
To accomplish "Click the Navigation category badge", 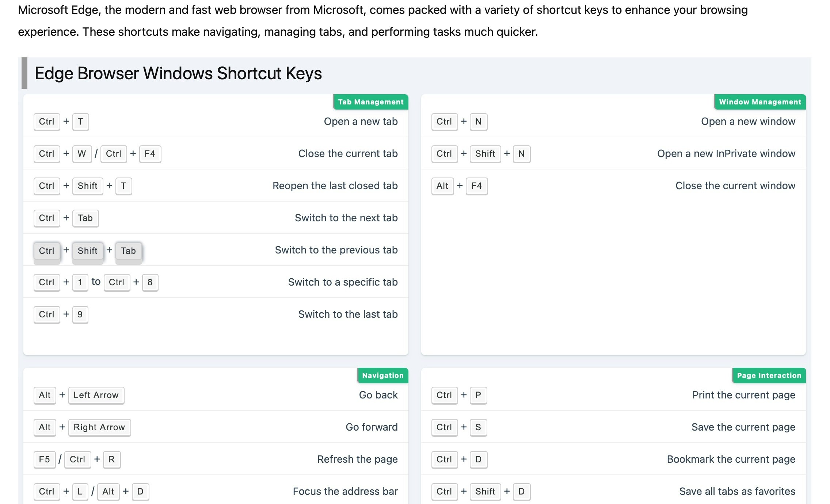I will pos(382,375).
